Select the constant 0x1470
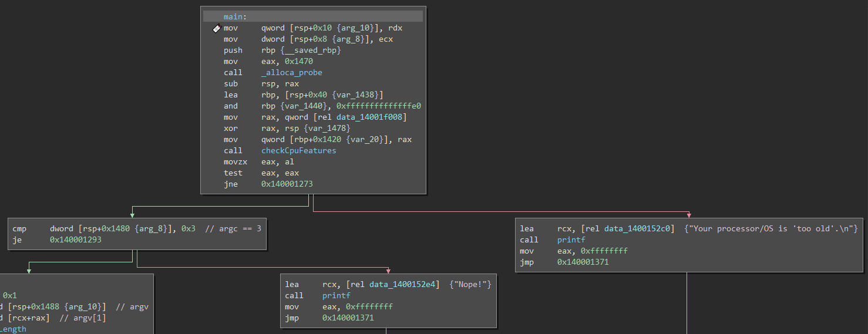The width and height of the screenshot is (868, 334). click(x=299, y=62)
